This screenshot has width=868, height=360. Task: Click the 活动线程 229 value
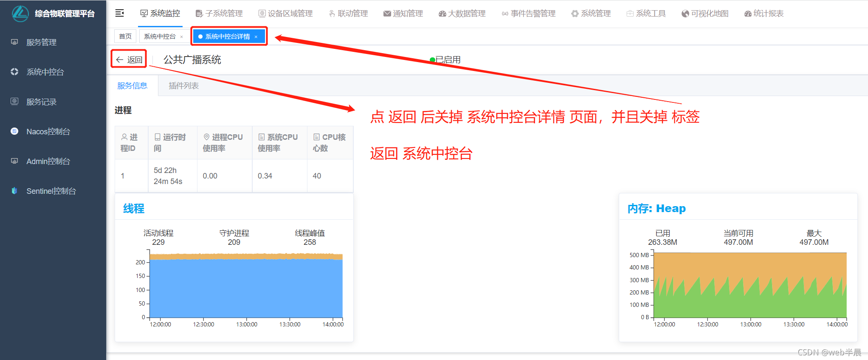[158, 242]
